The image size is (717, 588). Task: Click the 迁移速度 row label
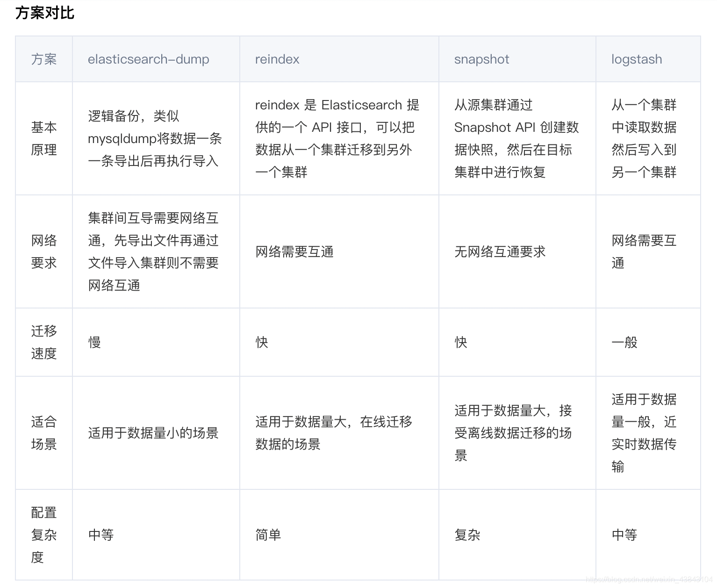[x=44, y=342]
